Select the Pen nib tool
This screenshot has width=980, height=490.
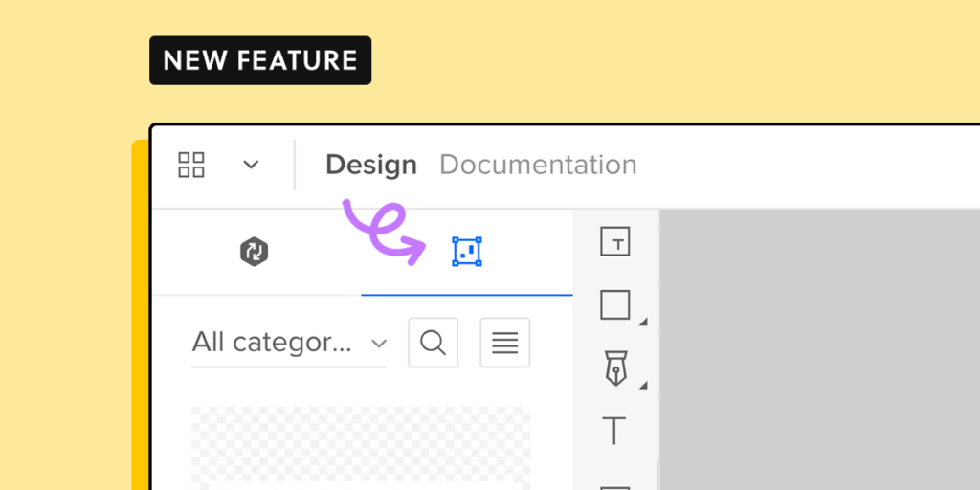[x=614, y=368]
